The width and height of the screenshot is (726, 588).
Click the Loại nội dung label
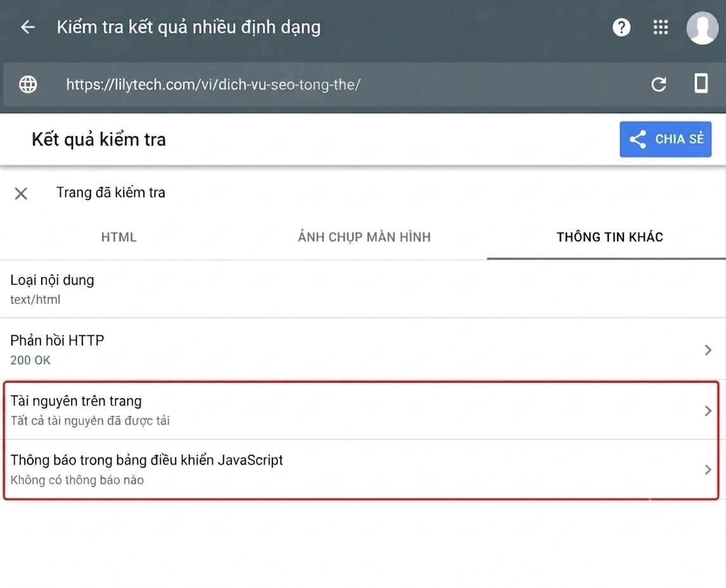tap(52, 280)
